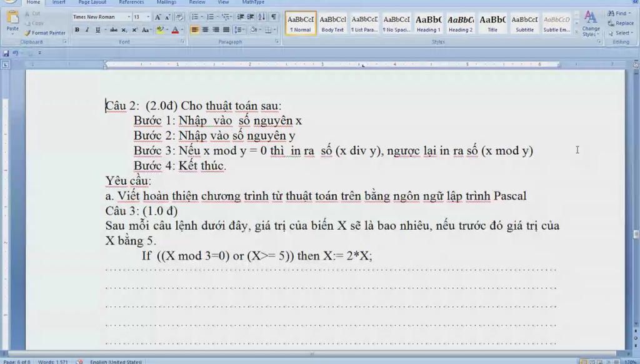This screenshot has height=364, width=640.
Task: Open the Line Spacing menu
Action: pos(239,30)
